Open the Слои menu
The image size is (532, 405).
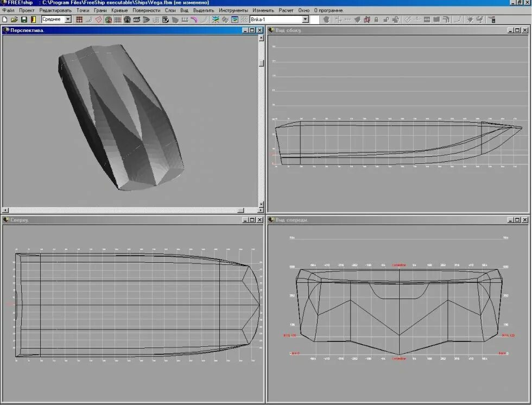(170, 10)
